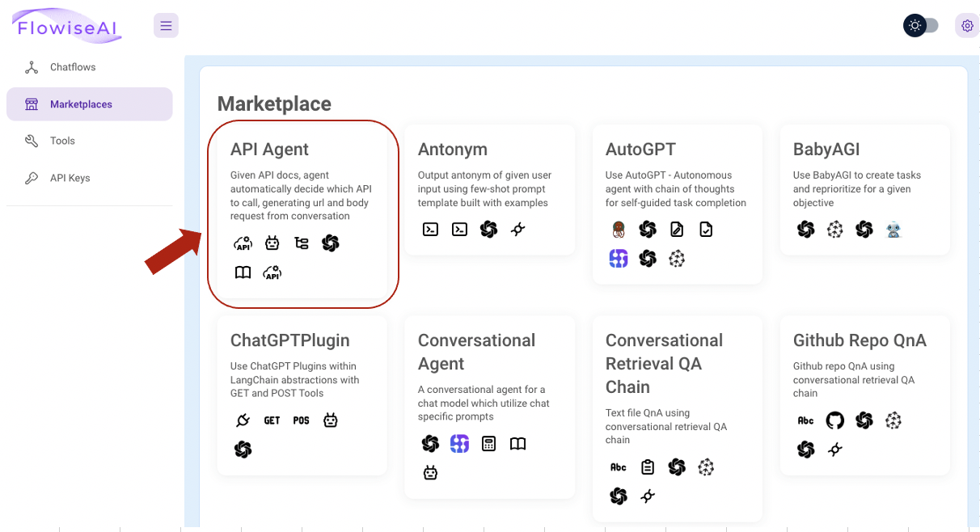980x532 pixels.
Task: Click the 'Use BabyAGI to create tasks' description
Action: pyautogui.click(x=857, y=188)
